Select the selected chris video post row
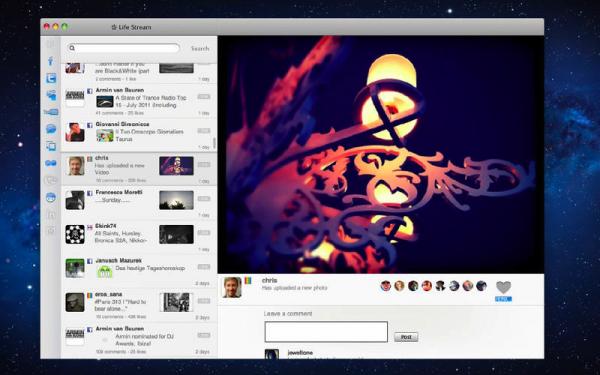This screenshot has height=375, width=600. (x=139, y=169)
